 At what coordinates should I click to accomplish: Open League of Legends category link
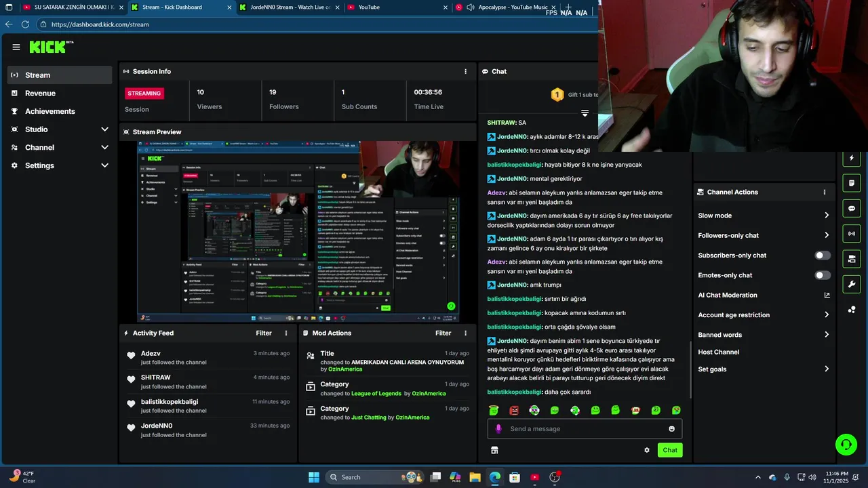[x=376, y=394]
